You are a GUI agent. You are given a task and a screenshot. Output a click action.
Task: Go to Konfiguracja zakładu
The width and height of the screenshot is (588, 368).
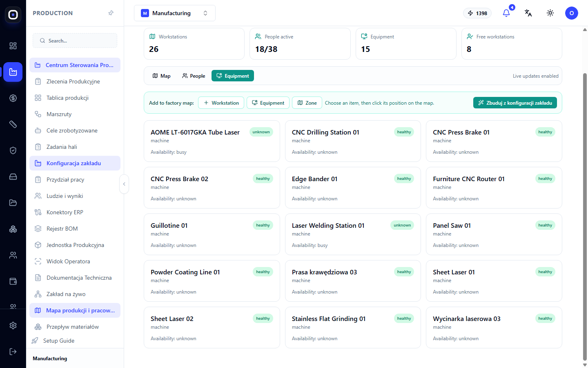coord(75,163)
